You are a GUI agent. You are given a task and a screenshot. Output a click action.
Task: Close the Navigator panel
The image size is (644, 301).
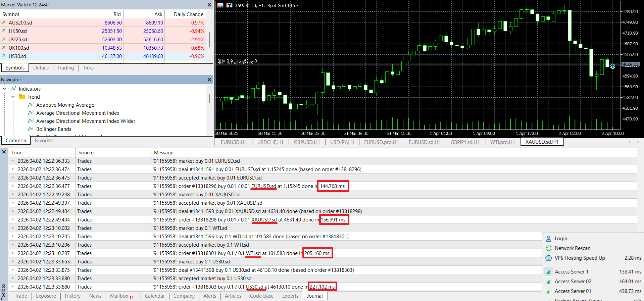[209, 80]
